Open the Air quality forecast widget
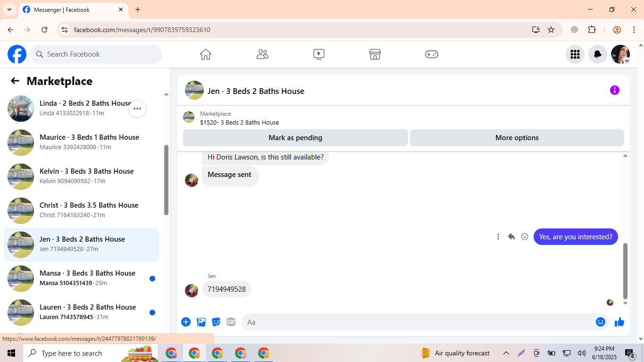Viewport: 644px width, 362px height. [455, 353]
